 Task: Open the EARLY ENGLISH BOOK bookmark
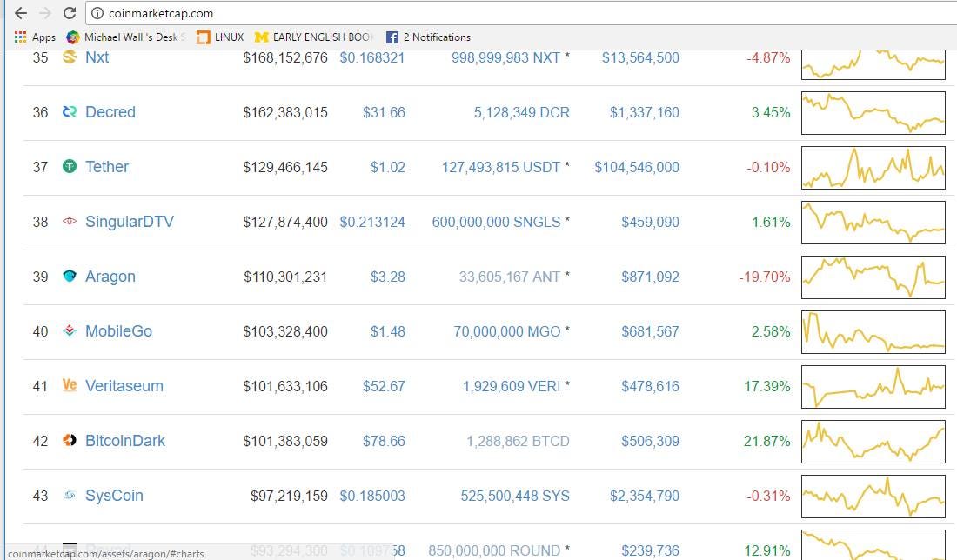[x=314, y=37]
